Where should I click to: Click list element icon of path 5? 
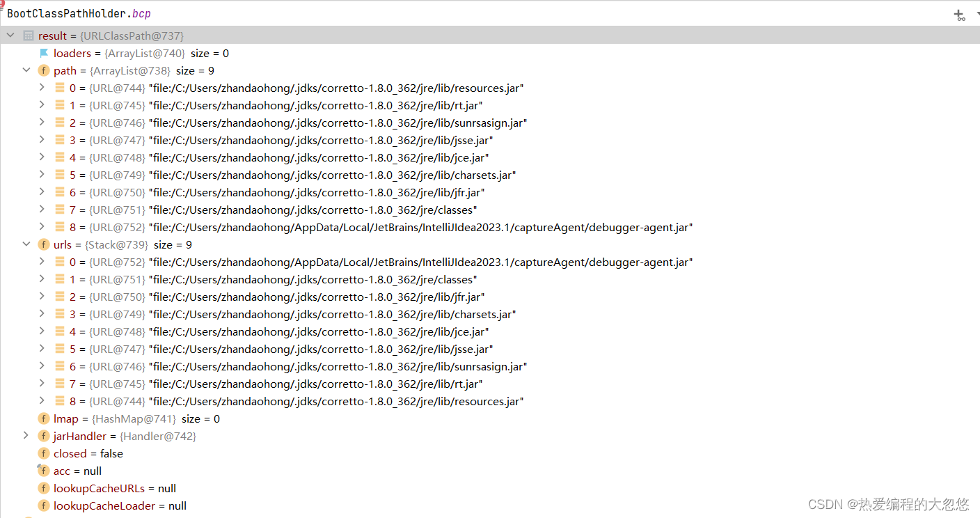[61, 175]
